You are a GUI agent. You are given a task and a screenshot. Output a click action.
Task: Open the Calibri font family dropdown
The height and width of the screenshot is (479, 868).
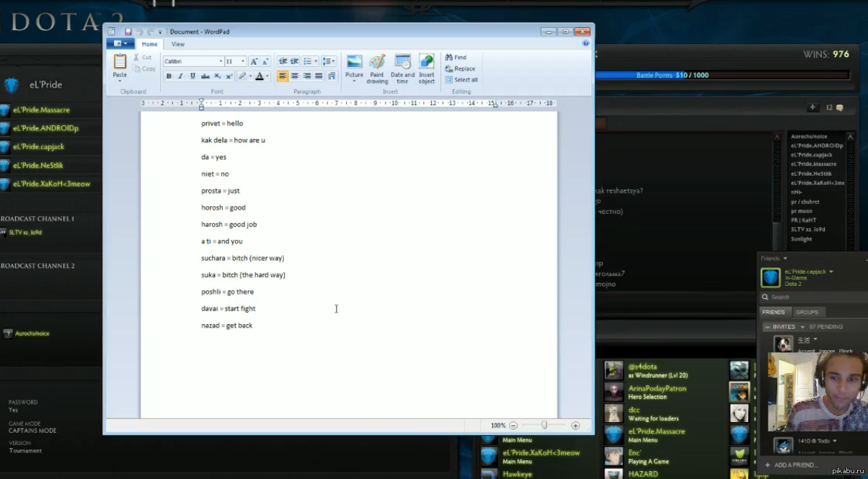(220, 62)
